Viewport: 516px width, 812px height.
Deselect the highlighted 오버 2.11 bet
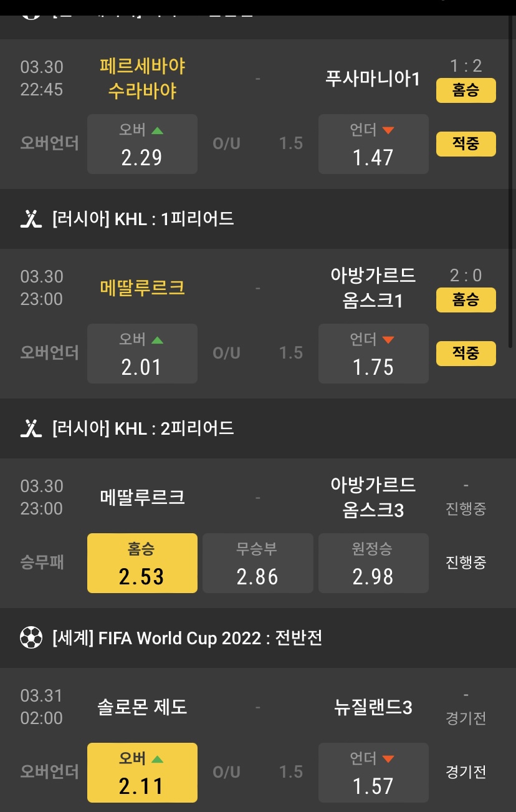[142, 773]
